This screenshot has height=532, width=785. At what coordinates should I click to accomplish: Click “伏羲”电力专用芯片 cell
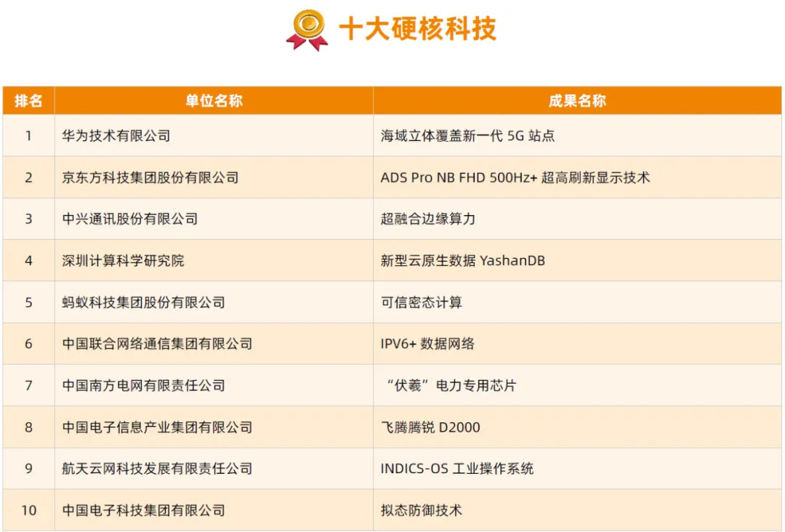click(577, 385)
